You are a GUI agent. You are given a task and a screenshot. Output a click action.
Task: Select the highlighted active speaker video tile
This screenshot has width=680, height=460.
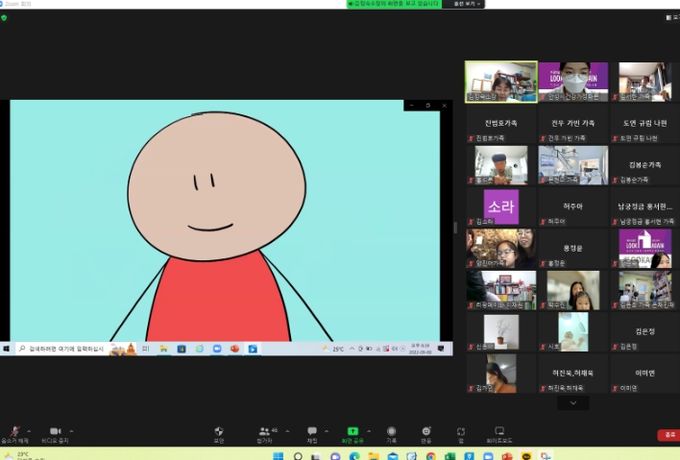pos(501,82)
